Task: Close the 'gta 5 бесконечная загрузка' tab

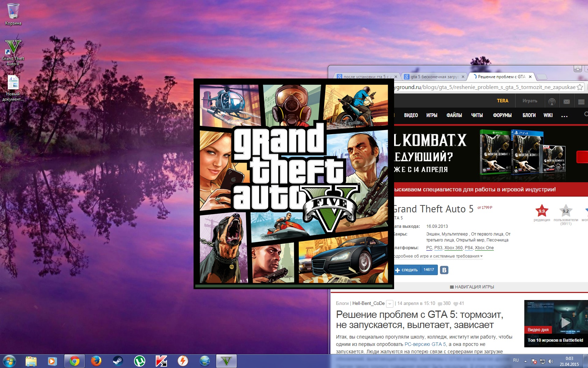Action: (x=463, y=77)
